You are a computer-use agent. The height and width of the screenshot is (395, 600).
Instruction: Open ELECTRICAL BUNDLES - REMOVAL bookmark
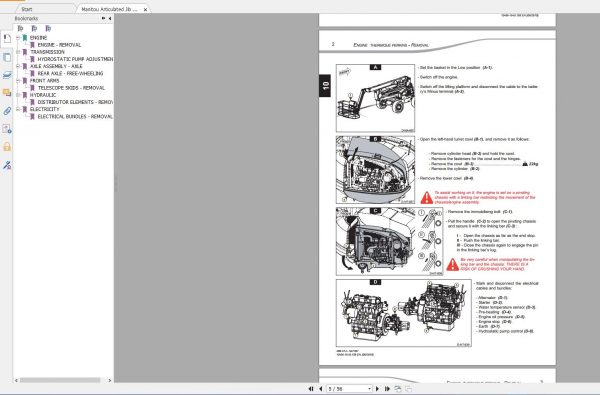pyautogui.click(x=75, y=116)
